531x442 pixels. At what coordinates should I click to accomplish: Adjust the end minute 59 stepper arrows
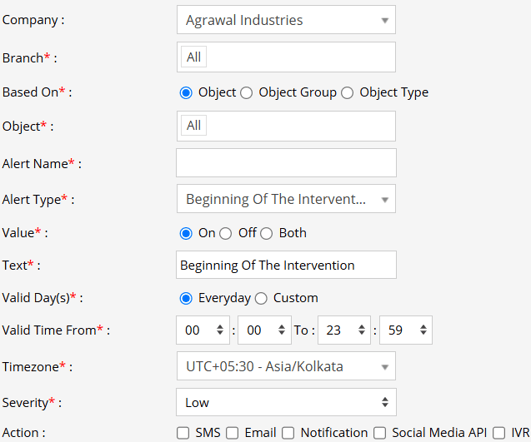pos(423,330)
